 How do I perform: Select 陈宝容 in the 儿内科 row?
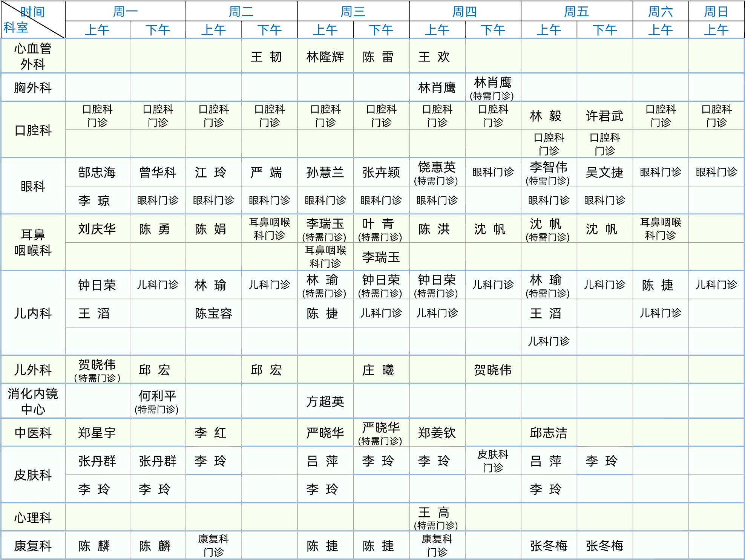213,313
